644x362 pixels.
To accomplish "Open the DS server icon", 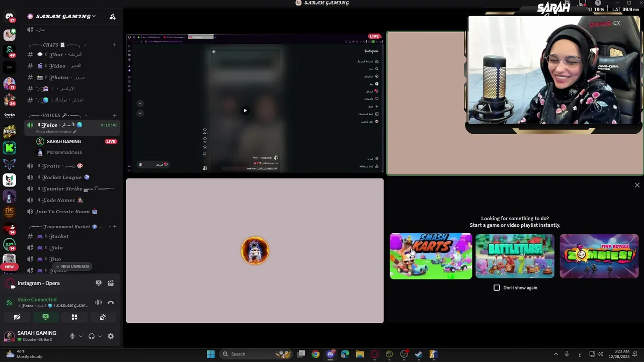I will tap(10, 212).
